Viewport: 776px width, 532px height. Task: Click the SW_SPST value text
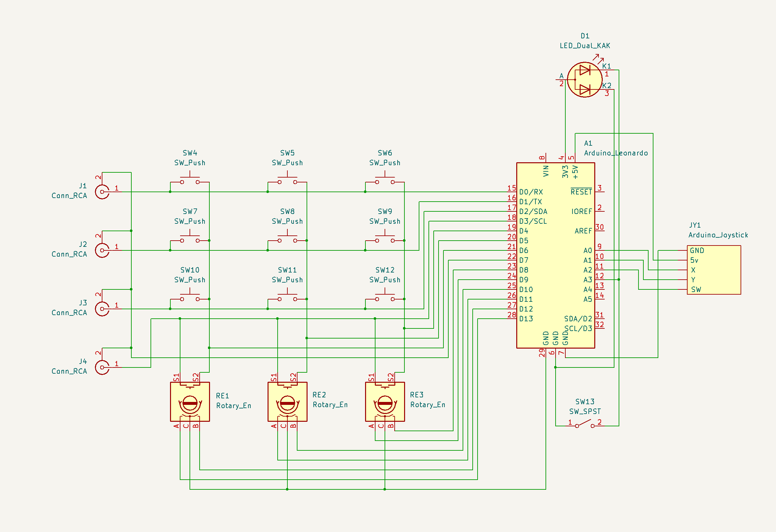coord(585,411)
